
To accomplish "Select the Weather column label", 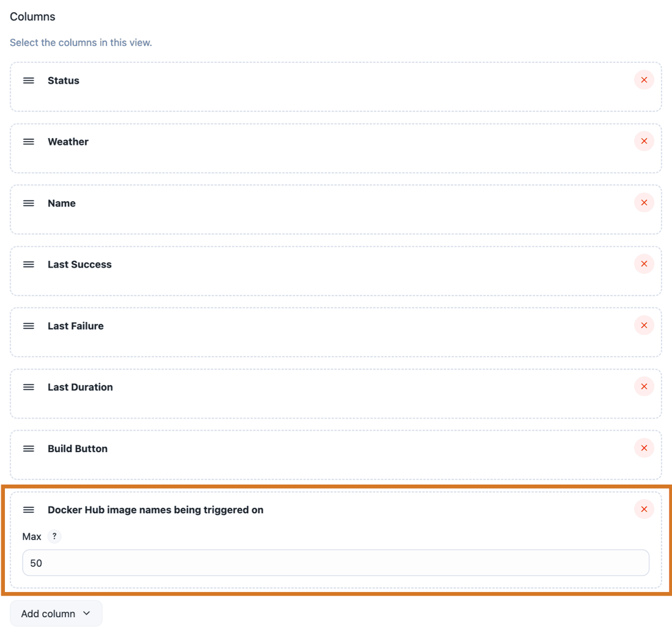I will coord(68,142).
